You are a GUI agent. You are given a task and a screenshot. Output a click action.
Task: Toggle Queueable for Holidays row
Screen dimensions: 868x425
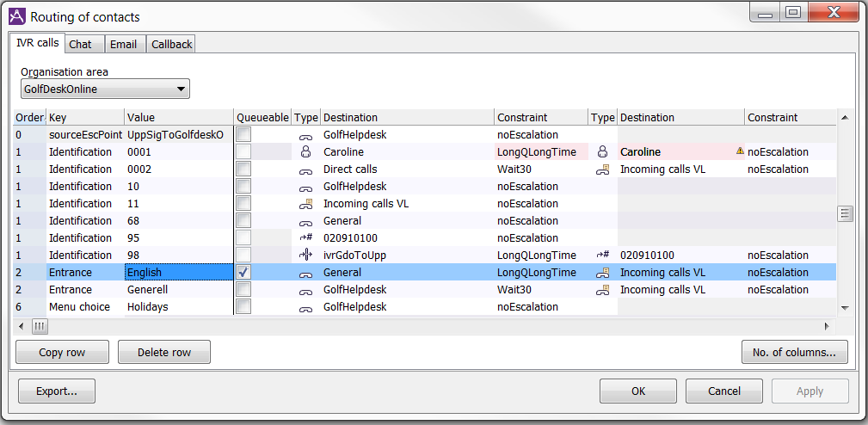click(x=243, y=306)
